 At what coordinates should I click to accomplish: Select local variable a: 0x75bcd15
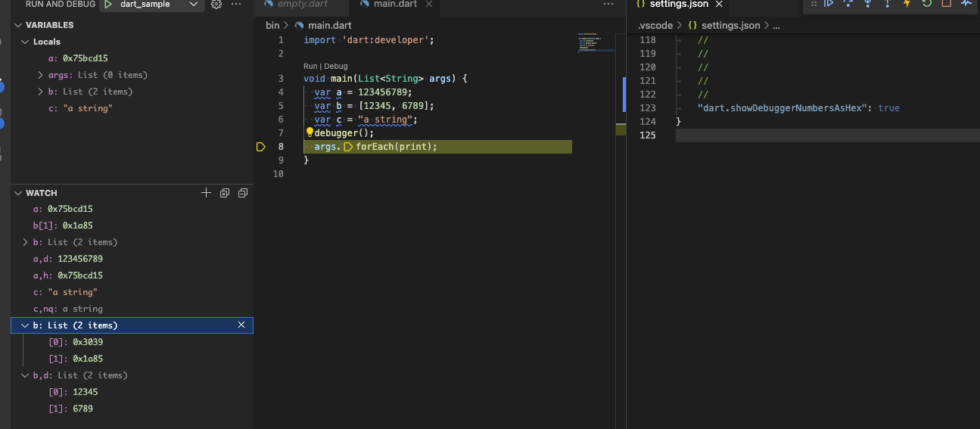click(132, 58)
